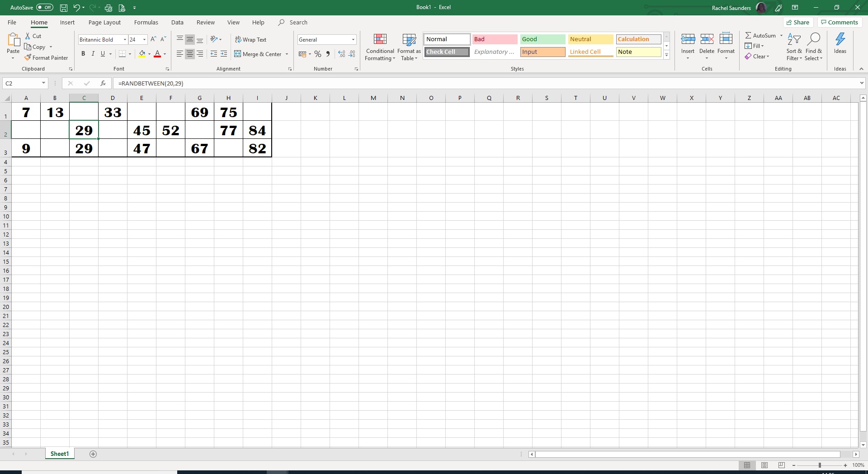Viewport: 868px width, 474px height.
Task: Open the Review ribbon tab
Action: pyautogui.click(x=205, y=22)
